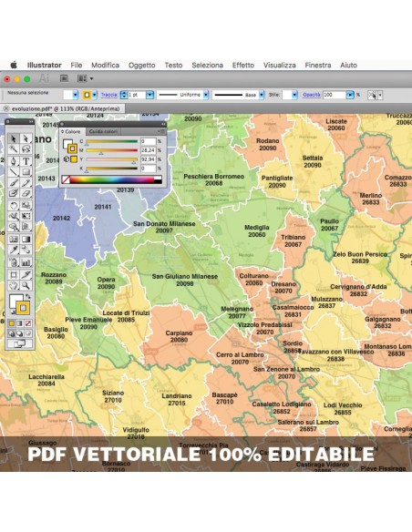Screen dimensions: 412x532
Task: Open the Base brush definition dropdown
Action: tap(262, 95)
